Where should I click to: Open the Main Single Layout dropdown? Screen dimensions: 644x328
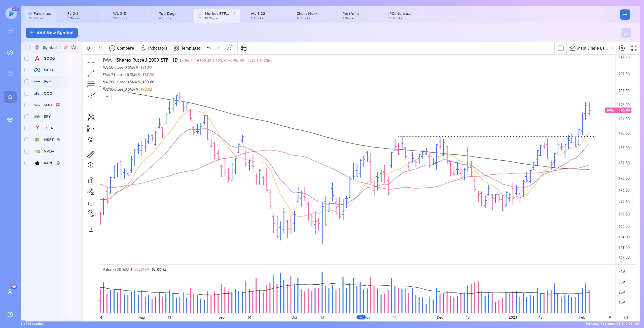tap(592, 48)
